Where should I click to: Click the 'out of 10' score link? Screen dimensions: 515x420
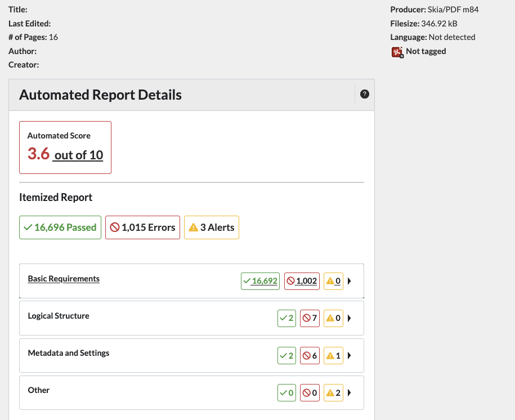pos(78,155)
